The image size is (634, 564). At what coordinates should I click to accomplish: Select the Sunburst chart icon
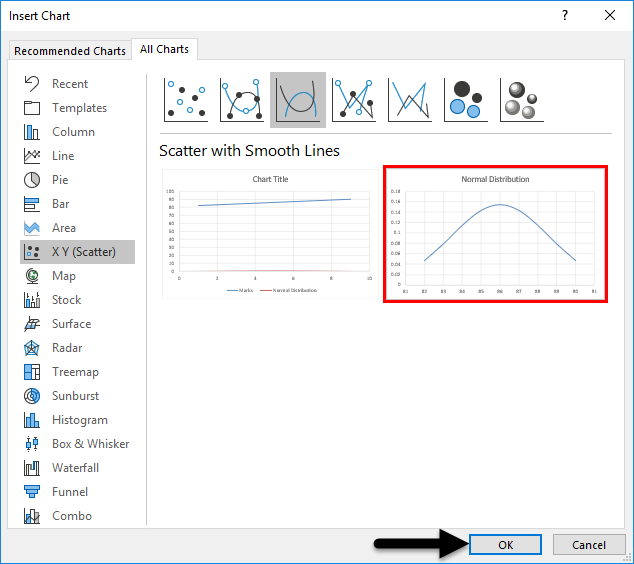pos(32,396)
